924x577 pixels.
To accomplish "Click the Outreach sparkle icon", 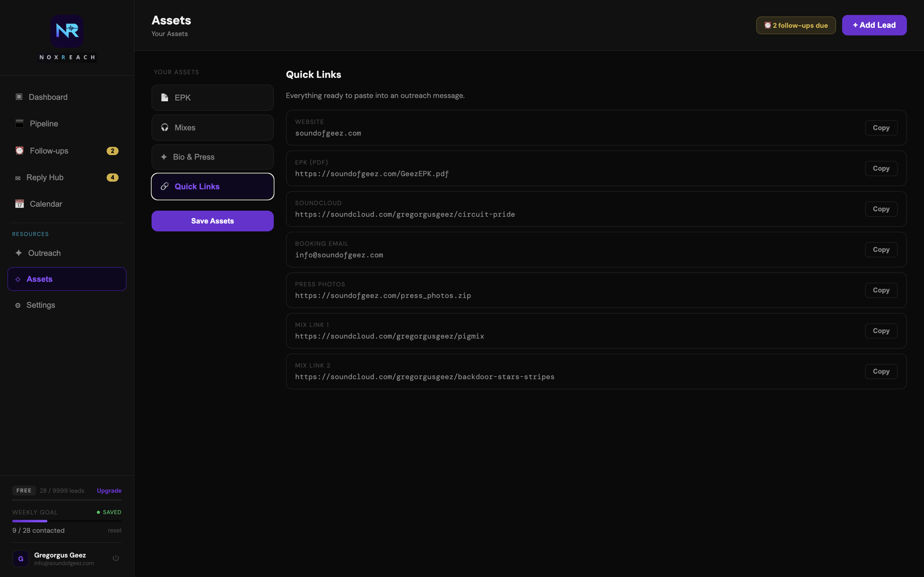I will [x=18, y=253].
